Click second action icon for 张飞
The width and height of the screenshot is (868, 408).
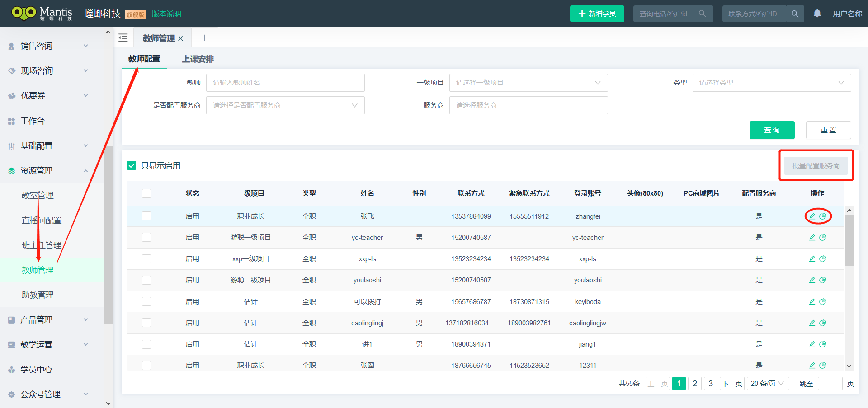pyautogui.click(x=823, y=216)
